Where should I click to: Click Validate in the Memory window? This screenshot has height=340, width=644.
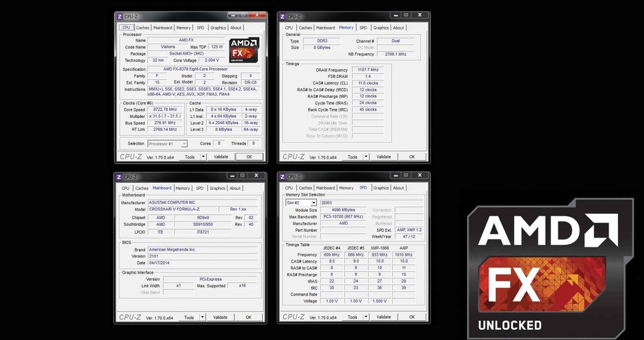[x=384, y=157]
